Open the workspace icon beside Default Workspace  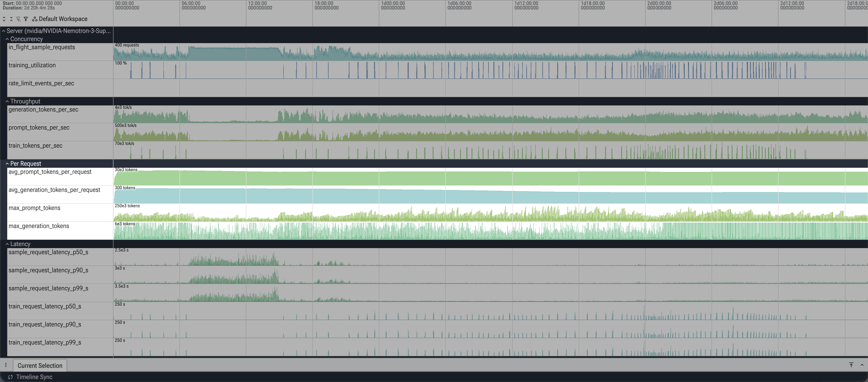[35, 19]
